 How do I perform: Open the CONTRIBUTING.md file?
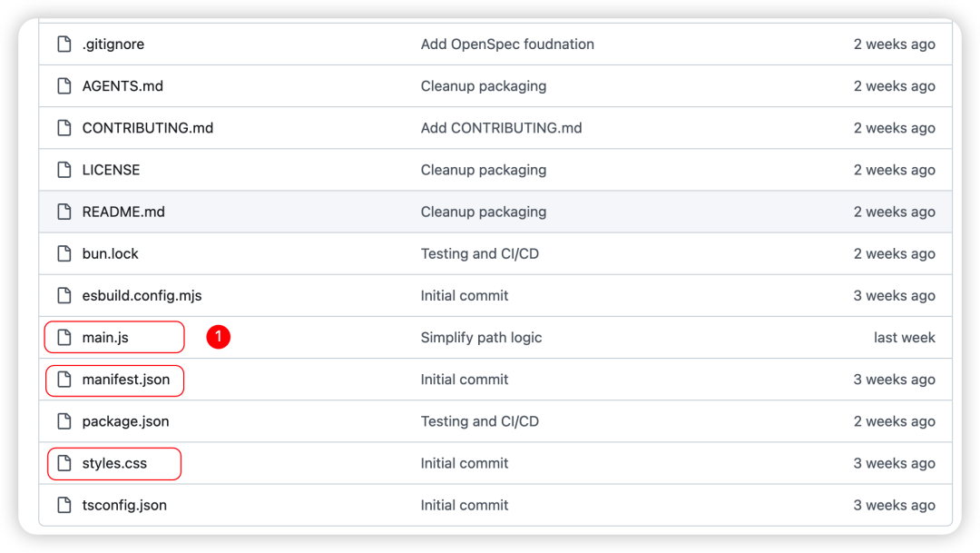click(147, 128)
